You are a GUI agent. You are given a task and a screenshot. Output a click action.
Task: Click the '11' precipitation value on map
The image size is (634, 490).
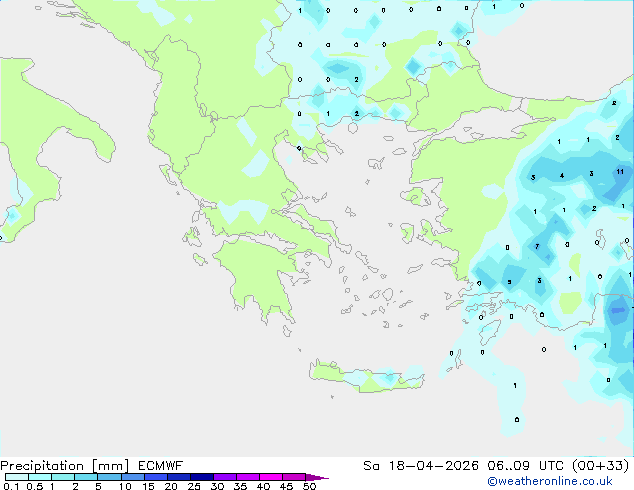click(x=620, y=172)
